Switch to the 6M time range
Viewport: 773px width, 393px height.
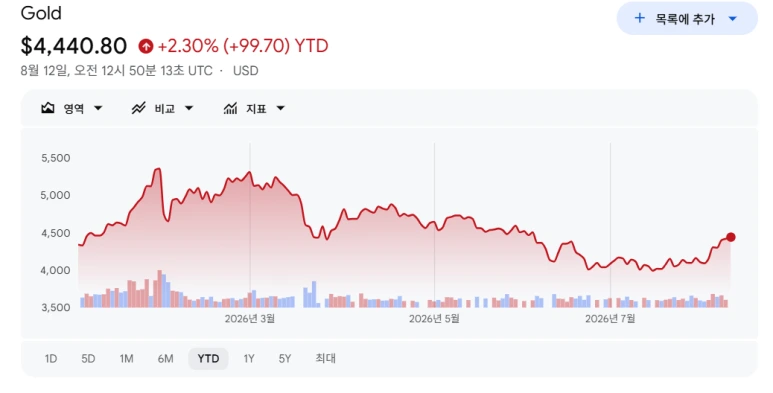pyautogui.click(x=166, y=358)
